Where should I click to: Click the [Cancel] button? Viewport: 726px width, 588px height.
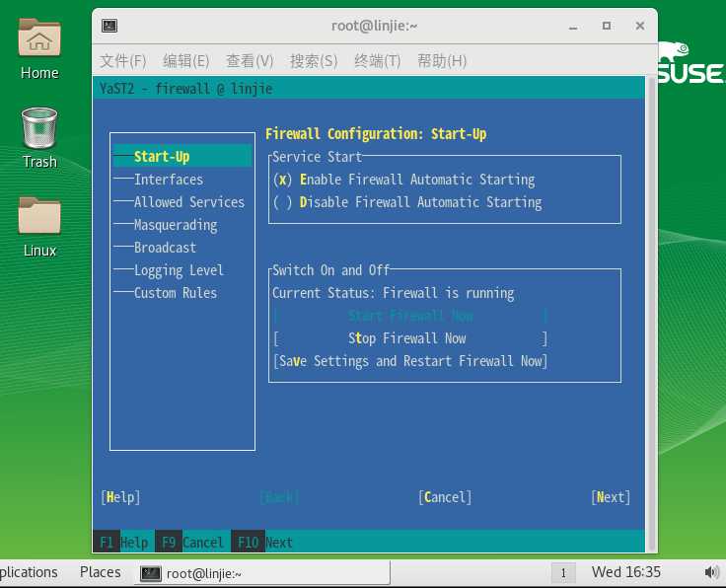pyautogui.click(x=445, y=497)
